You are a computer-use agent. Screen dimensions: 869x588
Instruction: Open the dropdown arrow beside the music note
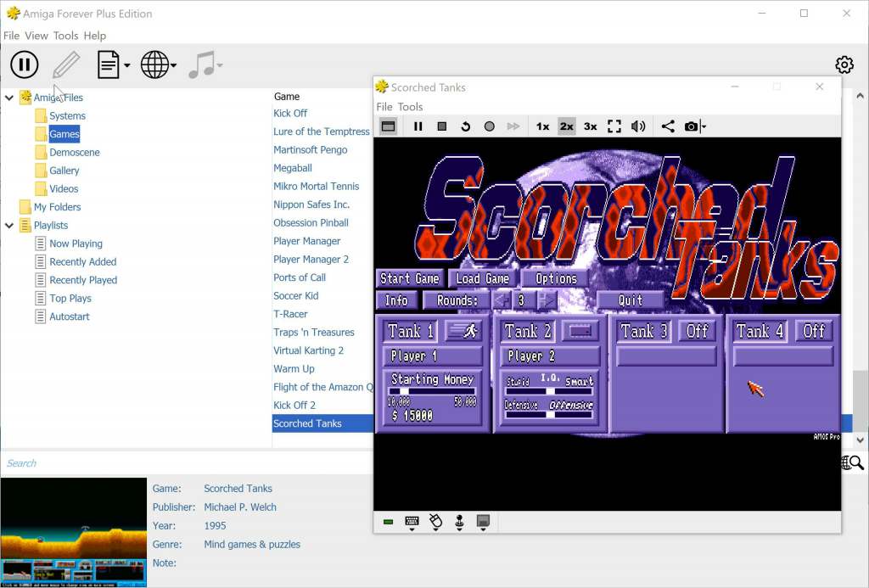[220, 65]
